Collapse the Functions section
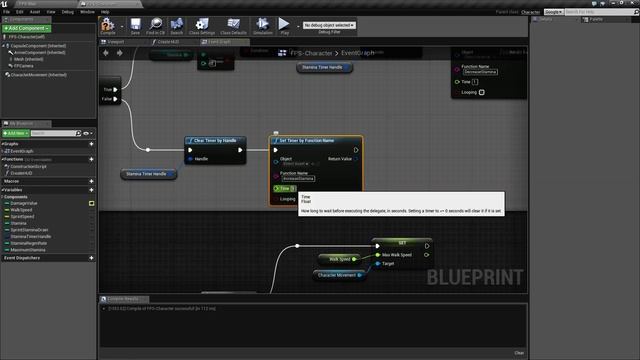The width and height of the screenshot is (640, 360). click(2, 159)
